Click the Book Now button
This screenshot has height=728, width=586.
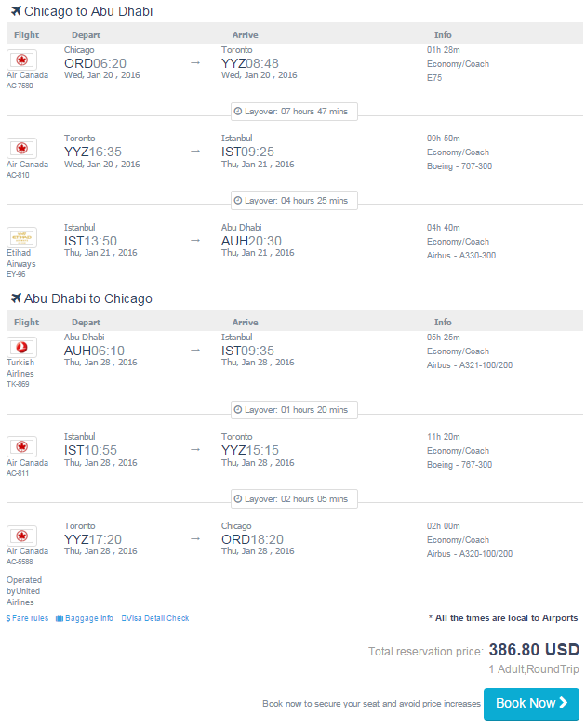tap(531, 704)
